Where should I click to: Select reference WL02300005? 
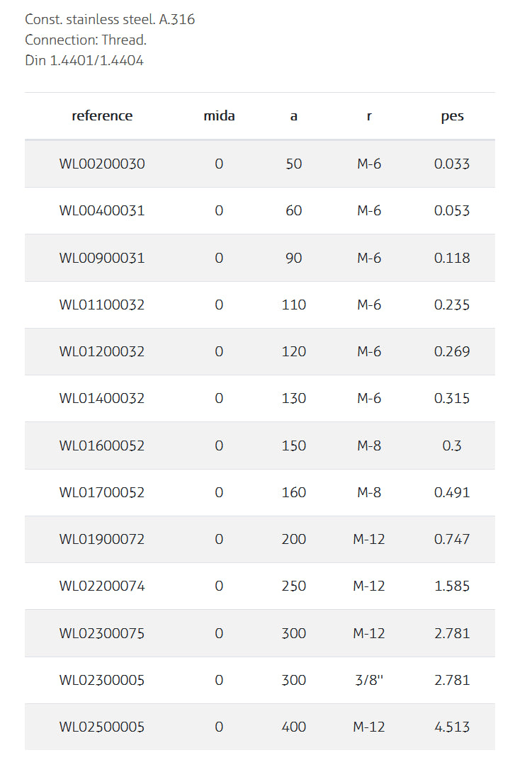pyautogui.click(x=102, y=680)
